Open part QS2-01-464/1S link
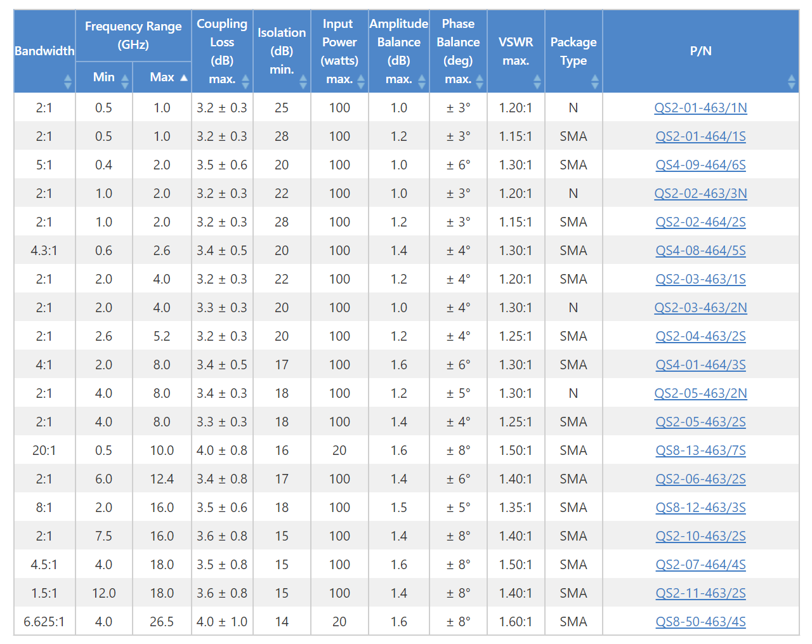Screen dimensions: 812x644 tap(700, 136)
